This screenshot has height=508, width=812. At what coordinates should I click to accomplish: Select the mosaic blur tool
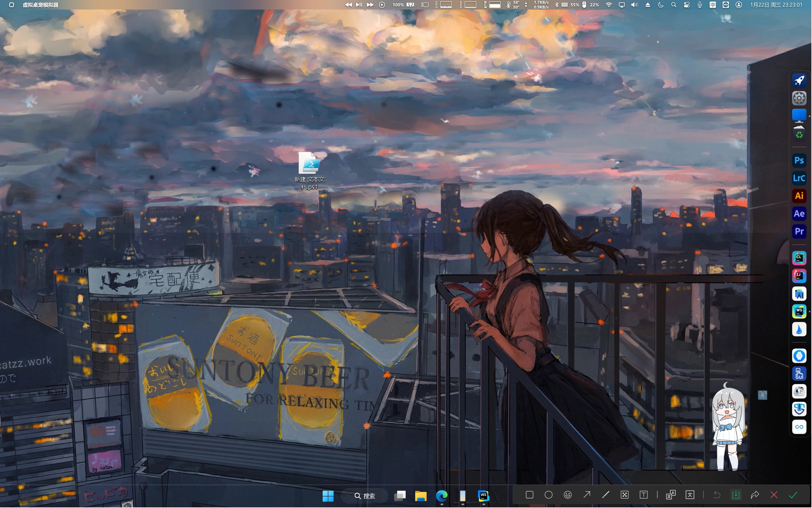[625, 495]
